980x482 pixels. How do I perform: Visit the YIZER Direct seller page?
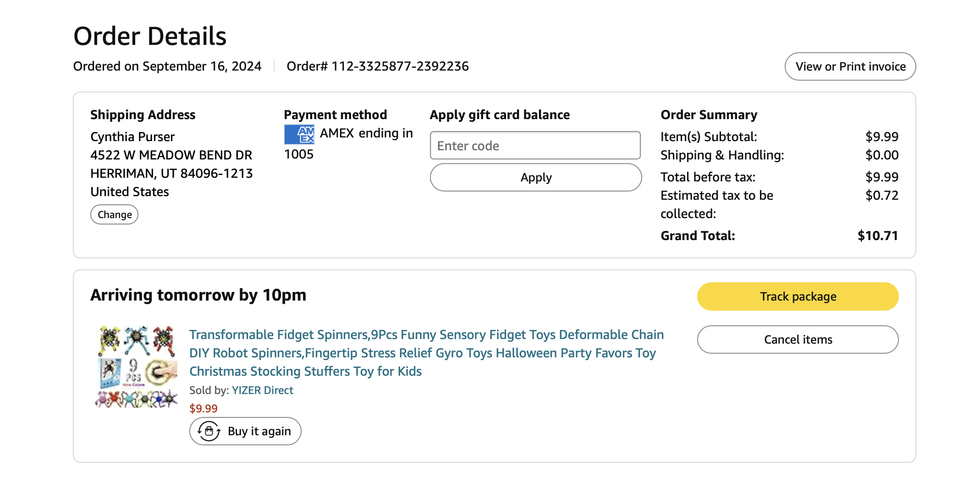click(x=262, y=390)
